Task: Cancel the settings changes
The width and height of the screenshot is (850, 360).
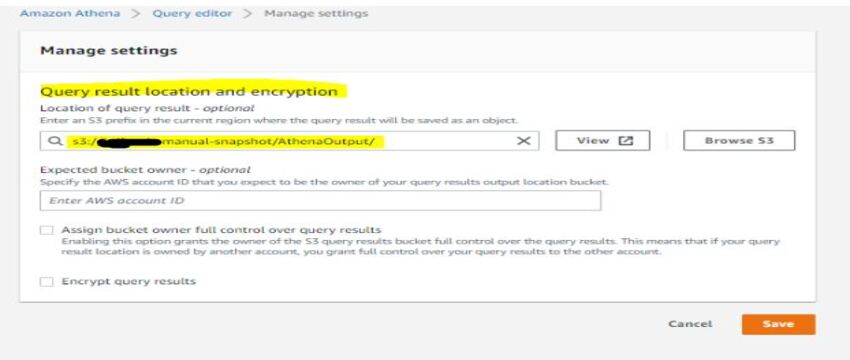Action: click(690, 324)
